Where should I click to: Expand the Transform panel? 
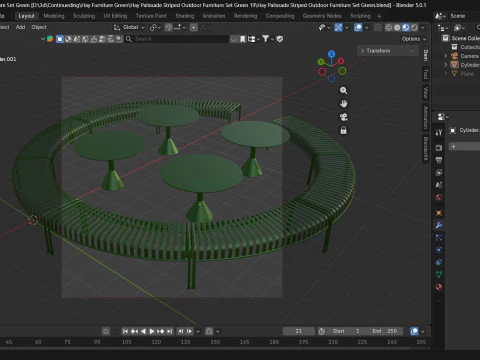coord(388,51)
